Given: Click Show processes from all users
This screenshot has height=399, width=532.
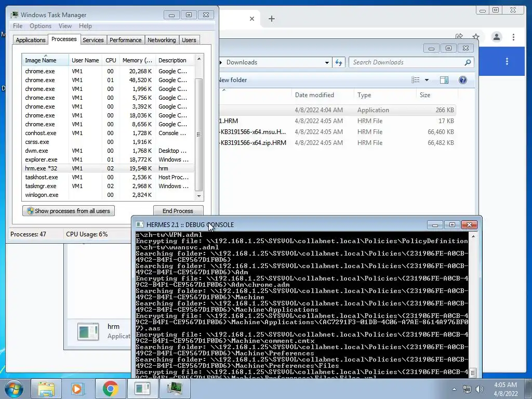Looking at the screenshot, I should (69, 211).
